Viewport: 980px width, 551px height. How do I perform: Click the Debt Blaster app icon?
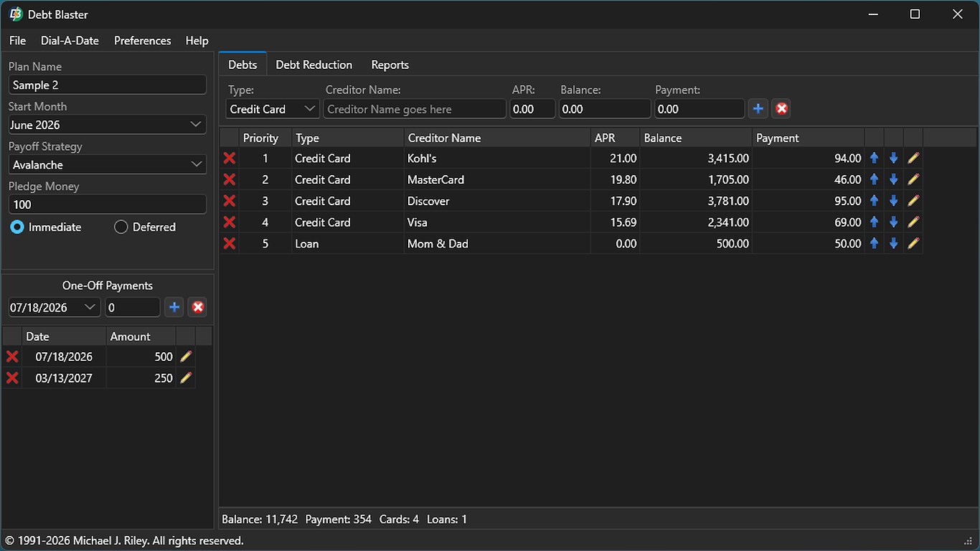coord(16,14)
